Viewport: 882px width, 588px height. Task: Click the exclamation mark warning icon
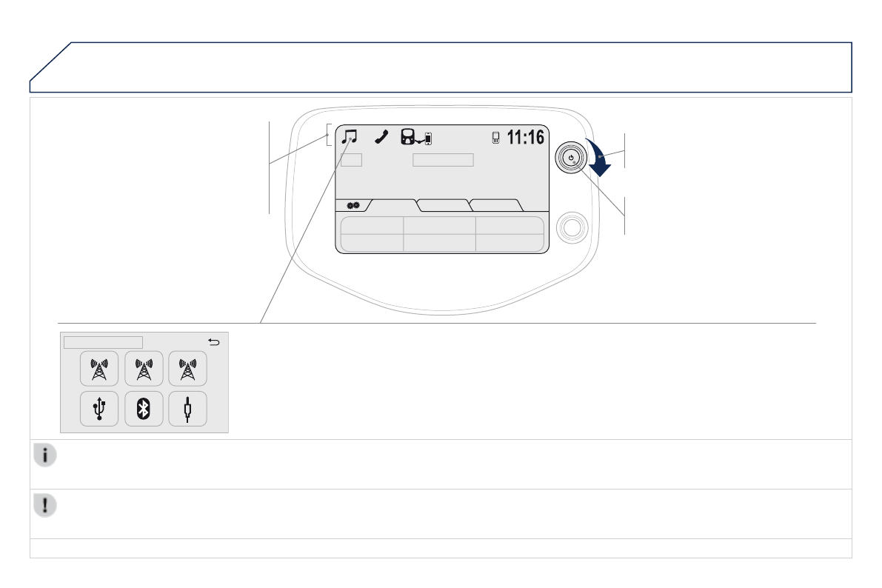pyautogui.click(x=45, y=505)
